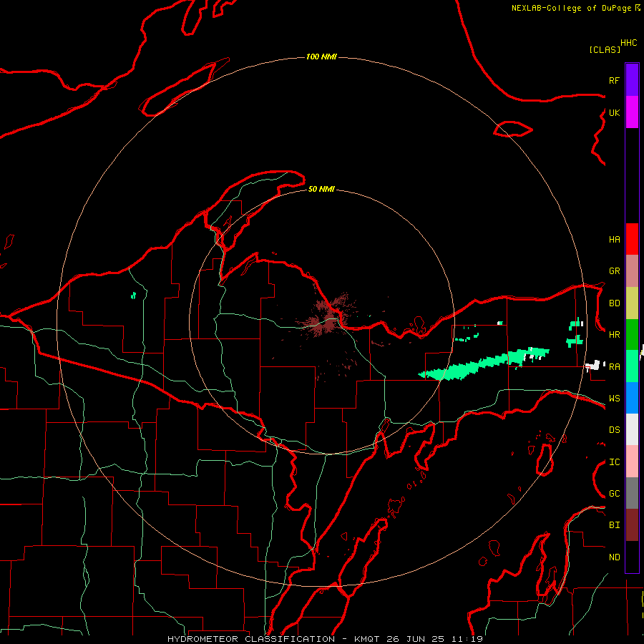The height and width of the screenshot is (644, 644).
Task: Click the IC legend label
Action: point(615,462)
